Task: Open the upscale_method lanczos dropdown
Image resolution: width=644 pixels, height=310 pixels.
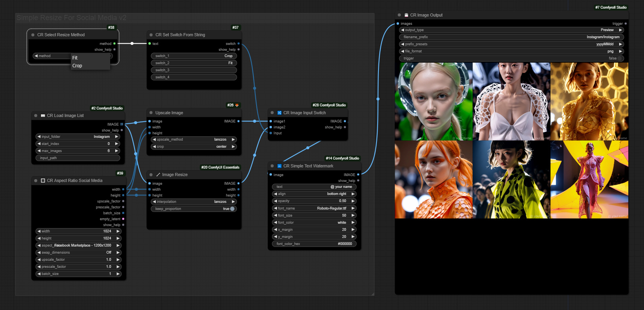Action: pos(193,139)
